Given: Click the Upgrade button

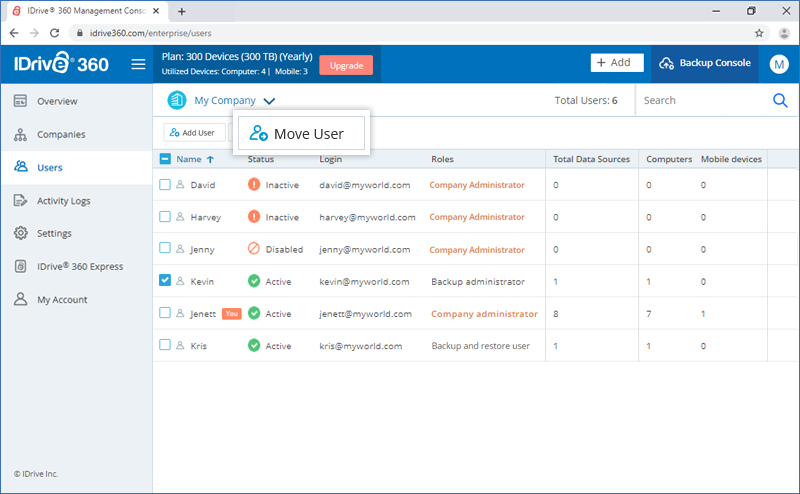Looking at the screenshot, I should coord(346,65).
